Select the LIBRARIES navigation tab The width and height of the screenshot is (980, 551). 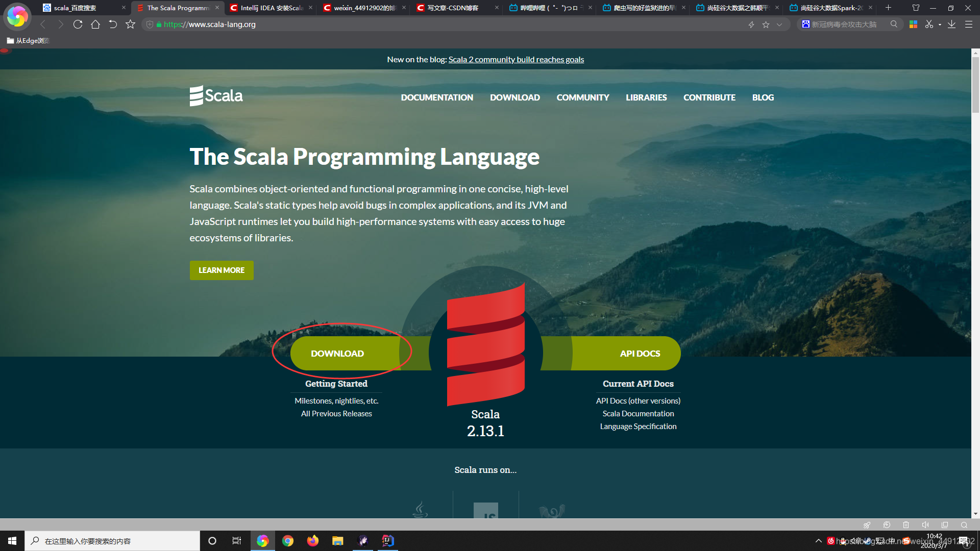coord(646,97)
